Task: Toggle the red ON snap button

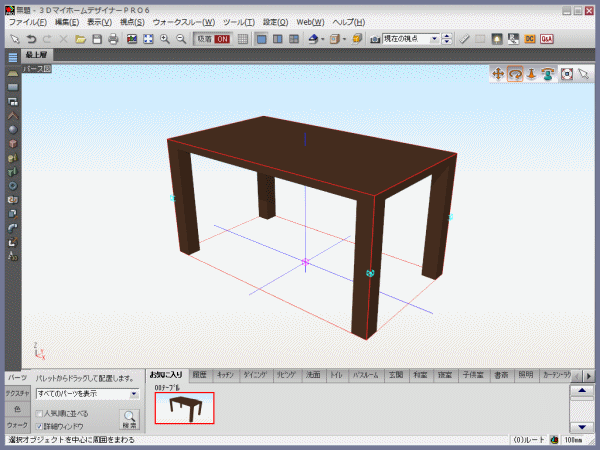Action: pos(221,39)
